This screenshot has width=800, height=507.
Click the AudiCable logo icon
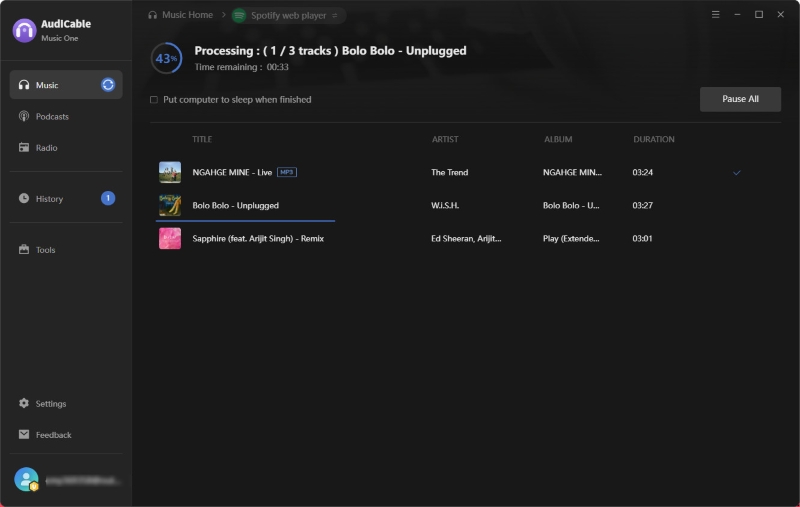click(x=24, y=30)
